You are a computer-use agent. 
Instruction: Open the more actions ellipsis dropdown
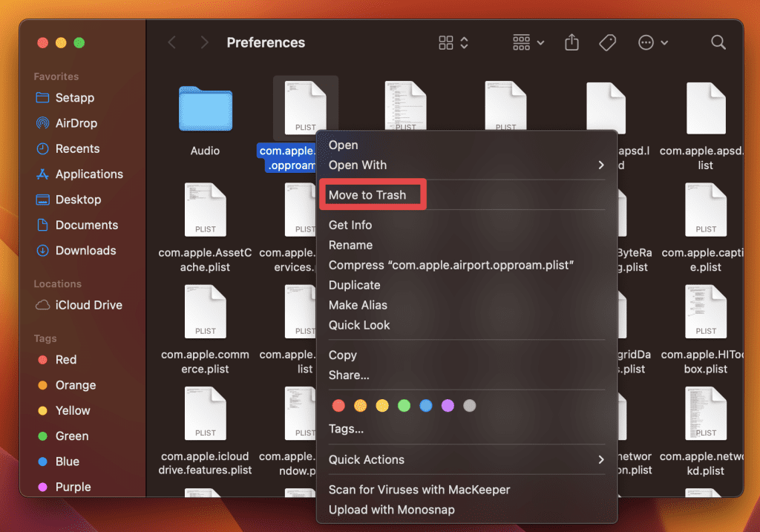click(652, 43)
